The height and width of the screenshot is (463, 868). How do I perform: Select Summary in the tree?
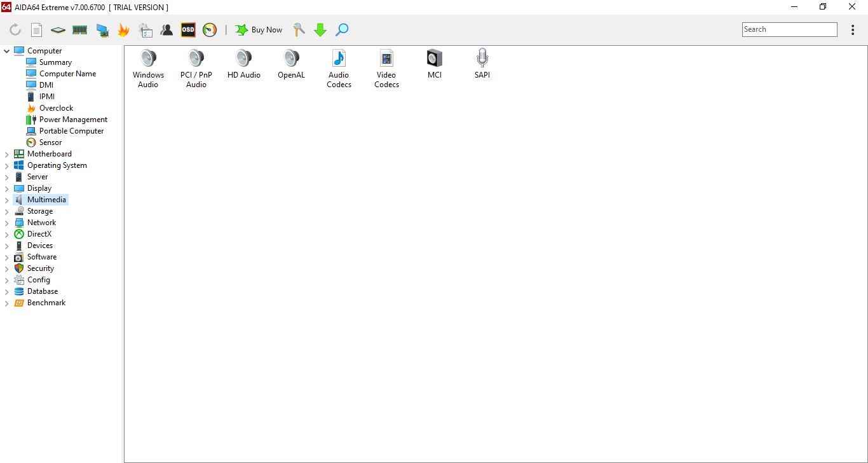click(55, 62)
